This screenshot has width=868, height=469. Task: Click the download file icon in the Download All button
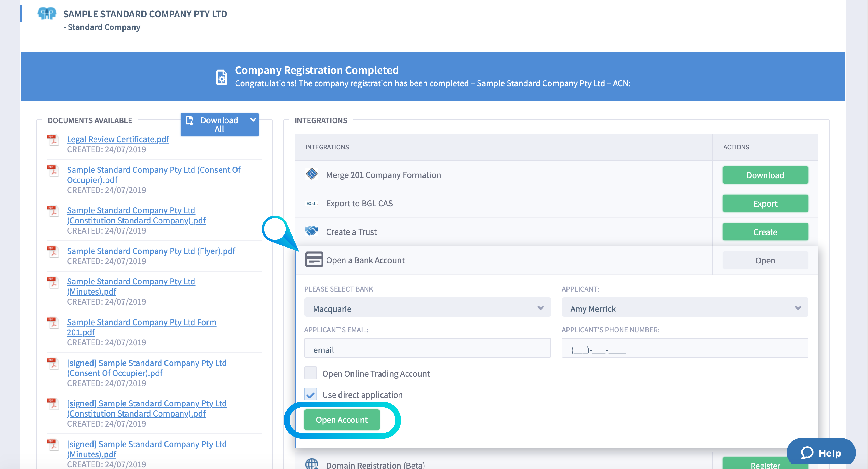[190, 120]
